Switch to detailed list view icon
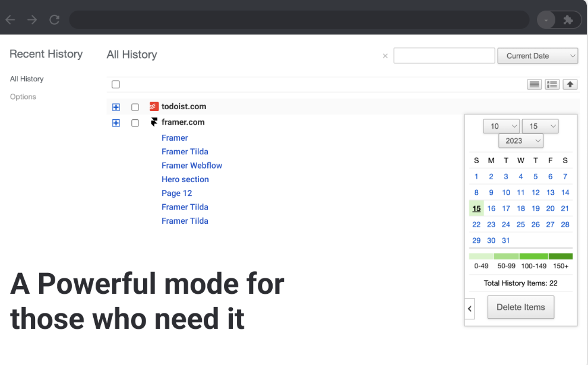588x365 pixels. 552,84
